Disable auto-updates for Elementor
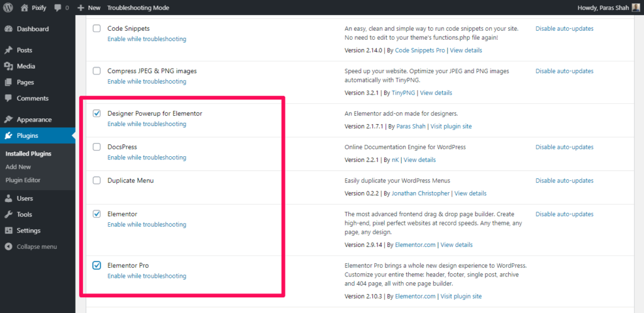644x313 pixels. pyautogui.click(x=564, y=214)
